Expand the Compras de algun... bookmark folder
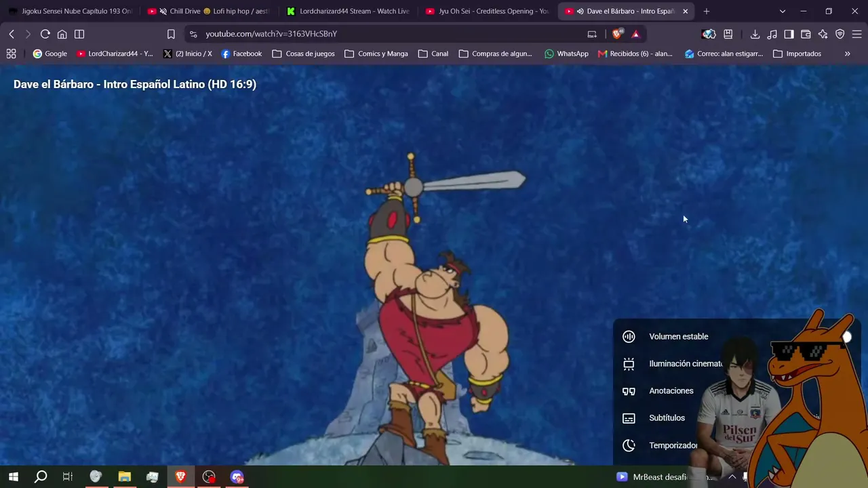Viewport: 868px width, 488px height. 496,54
